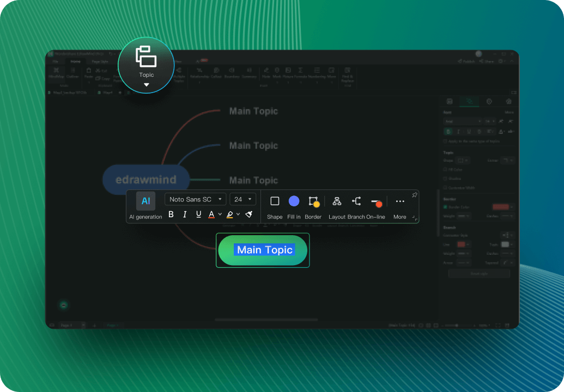
Task: Apply italic from the floating toolbar
Action: click(185, 215)
